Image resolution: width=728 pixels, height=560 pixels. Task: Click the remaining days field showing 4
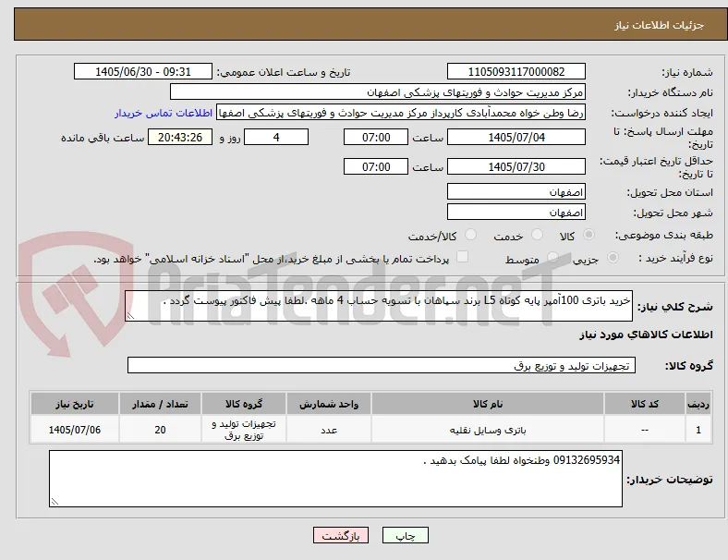click(276, 137)
